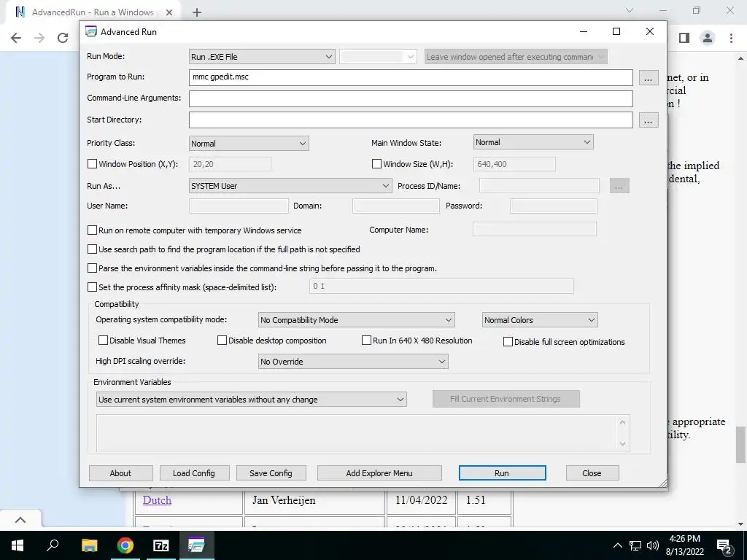Image resolution: width=747 pixels, height=560 pixels.
Task: Open Windows Start menu
Action: (x=18, y=545)
